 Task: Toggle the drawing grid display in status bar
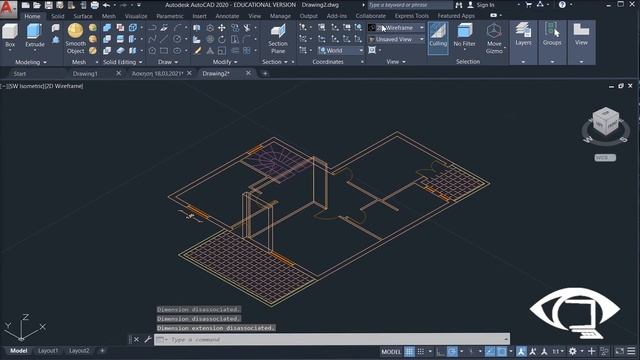[x=409, y=351]
